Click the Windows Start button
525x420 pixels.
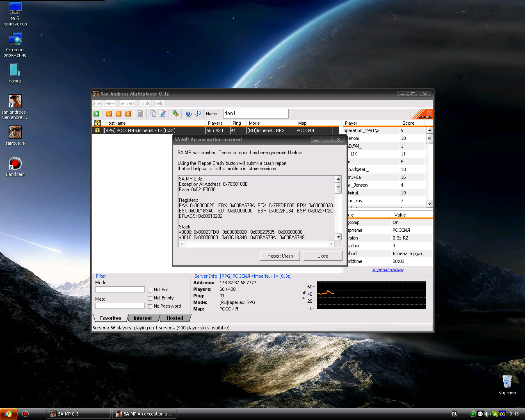point(9,414)
